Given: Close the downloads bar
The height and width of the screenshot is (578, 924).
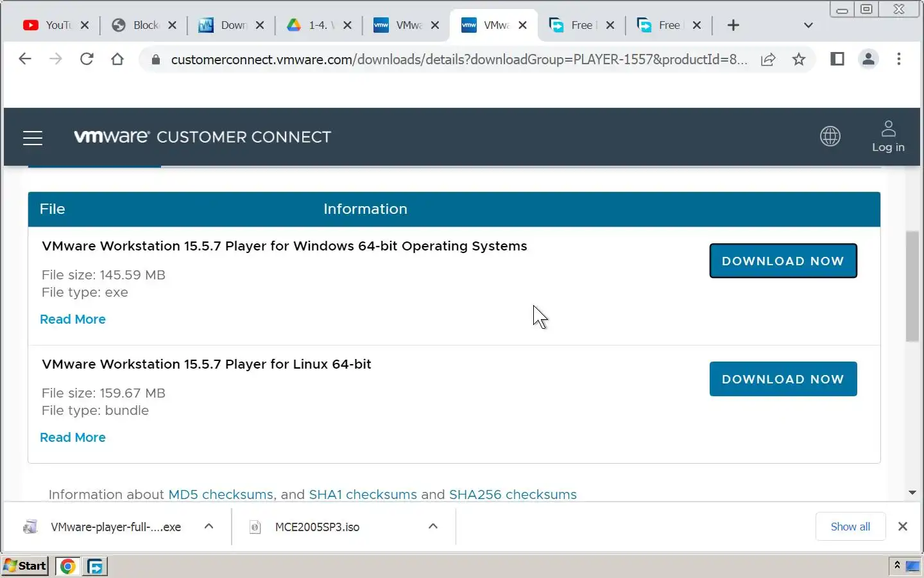Looking at the screenshot, I should point(903,527).
